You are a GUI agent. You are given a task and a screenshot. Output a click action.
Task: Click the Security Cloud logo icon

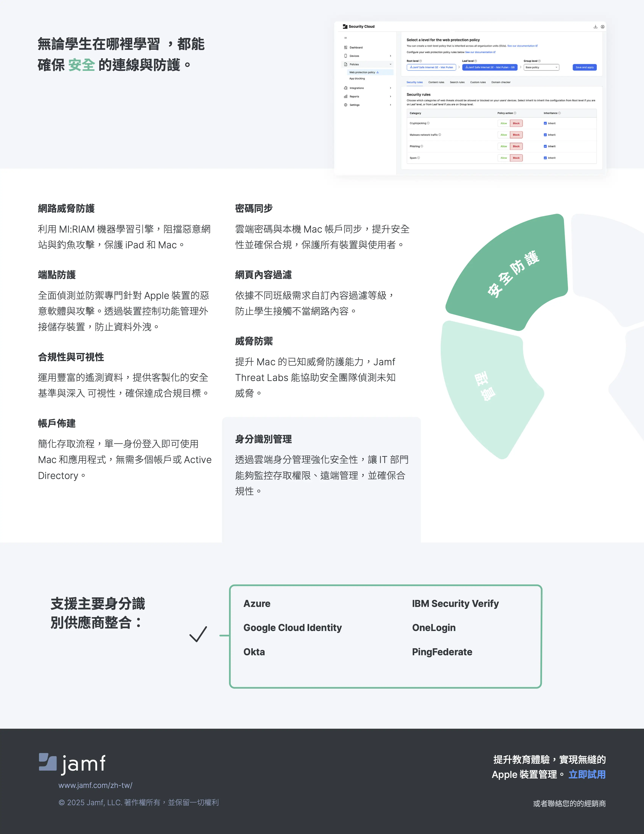345,26
